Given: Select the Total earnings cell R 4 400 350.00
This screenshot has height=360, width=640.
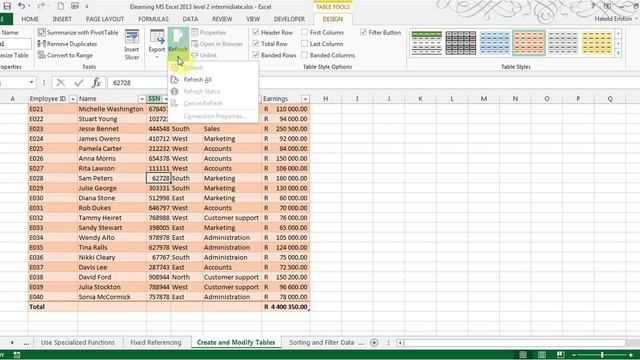Looking at the screenshot, I should coord(285,307).
